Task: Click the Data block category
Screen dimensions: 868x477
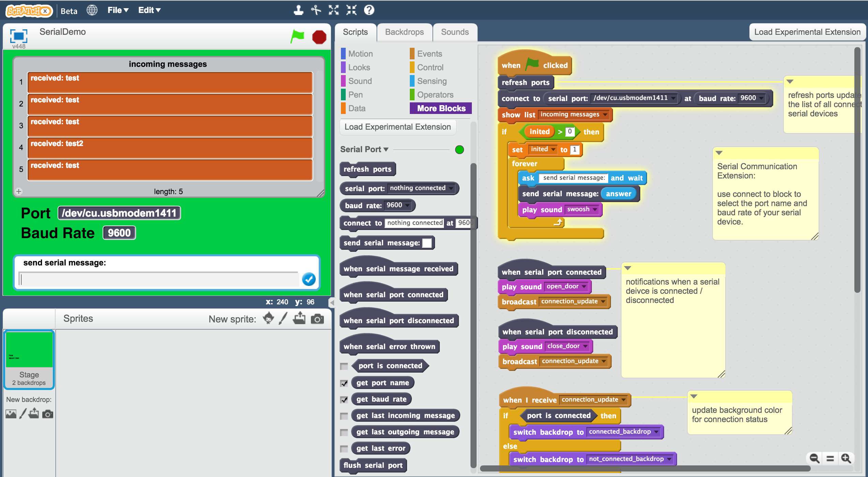Action: (x=353, y=108)
